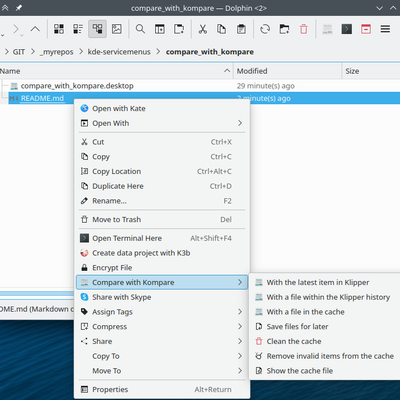This screenshot has height=400, width=400.
Task: Expand chevron before compare_with_kompare breadcrumb
Action: [x=158, y=52]
